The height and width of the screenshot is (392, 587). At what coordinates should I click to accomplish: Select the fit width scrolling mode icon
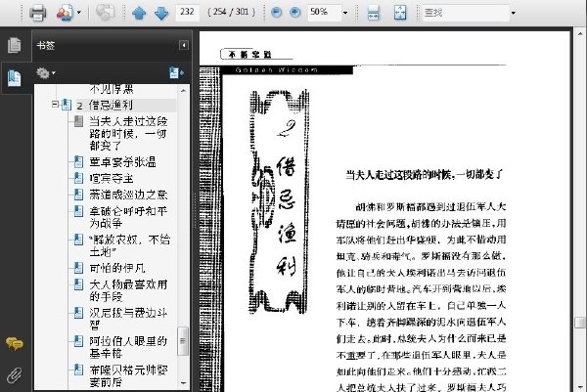(374, 13)
